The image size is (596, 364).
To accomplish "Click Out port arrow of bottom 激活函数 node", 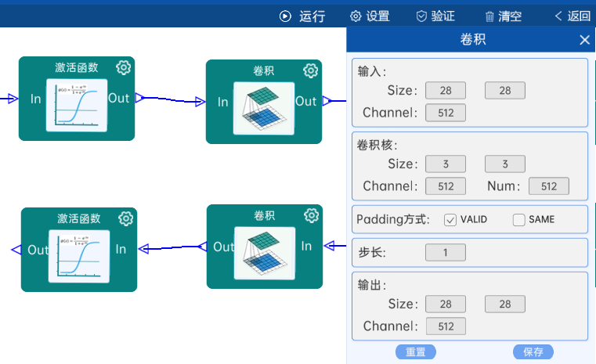I will [x=16, y=250].
